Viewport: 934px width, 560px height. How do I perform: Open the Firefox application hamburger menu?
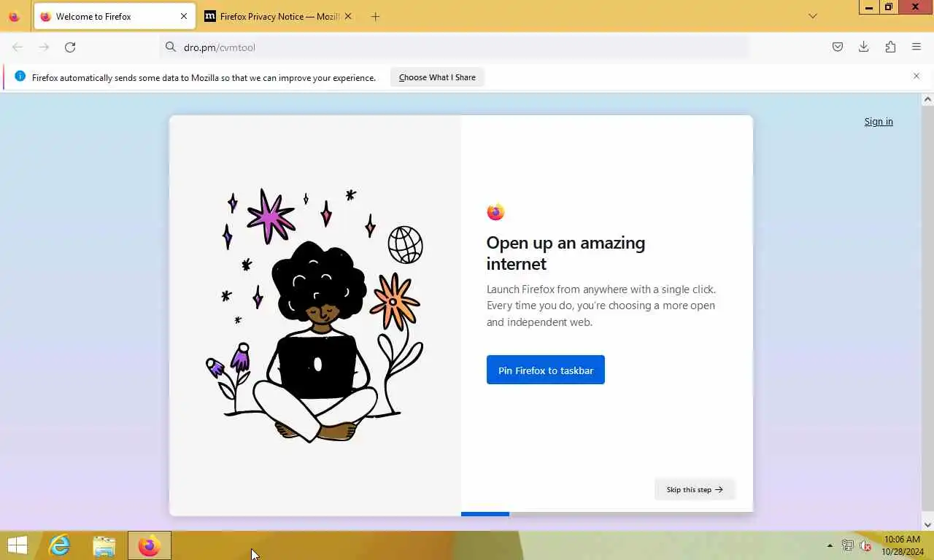(916, 47)
